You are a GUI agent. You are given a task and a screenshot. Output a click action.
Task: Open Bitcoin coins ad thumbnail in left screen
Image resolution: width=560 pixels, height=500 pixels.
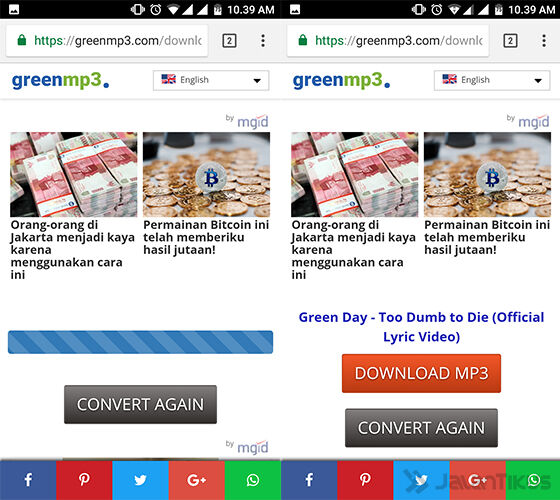(206, 175)
